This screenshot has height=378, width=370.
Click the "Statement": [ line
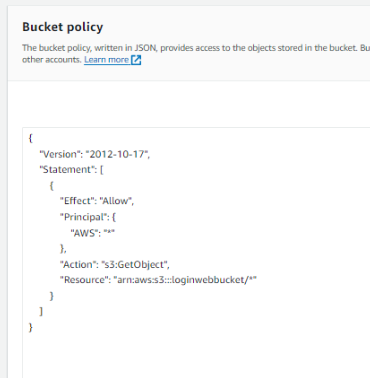point(71,170)
